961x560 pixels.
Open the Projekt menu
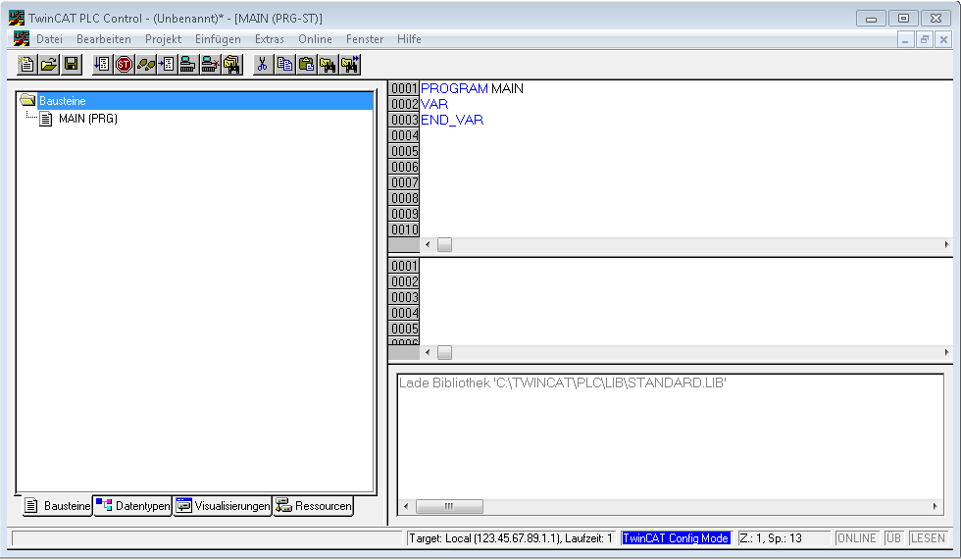[163, 39]
